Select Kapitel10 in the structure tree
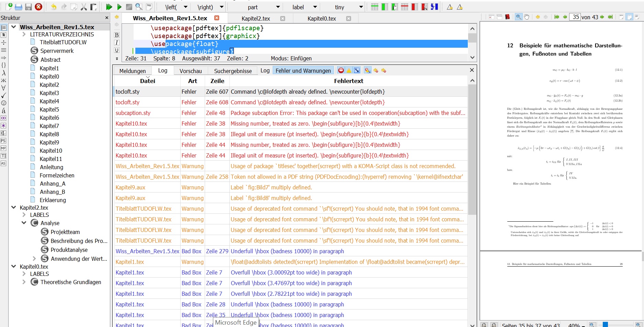This screenshot has width=644, height=327. coord(51,151)
